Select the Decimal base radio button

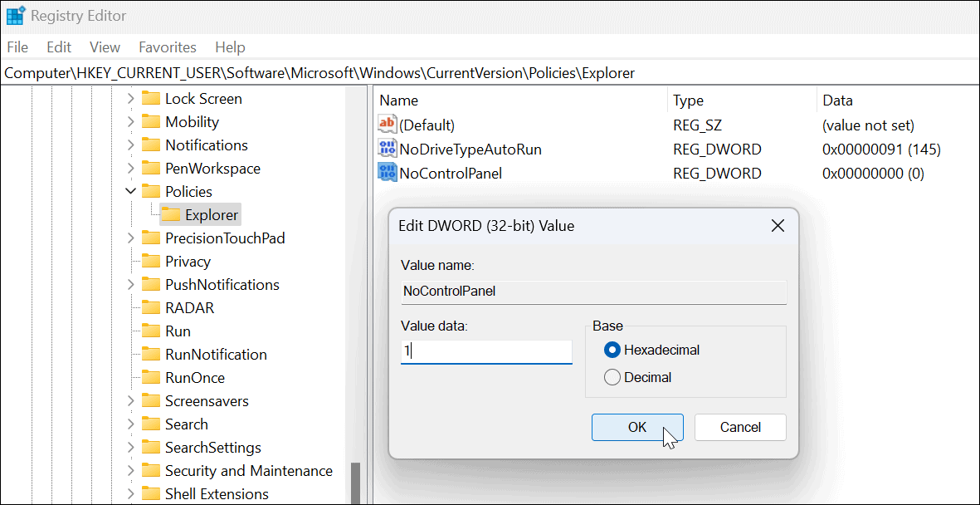[x=612, y=377]
